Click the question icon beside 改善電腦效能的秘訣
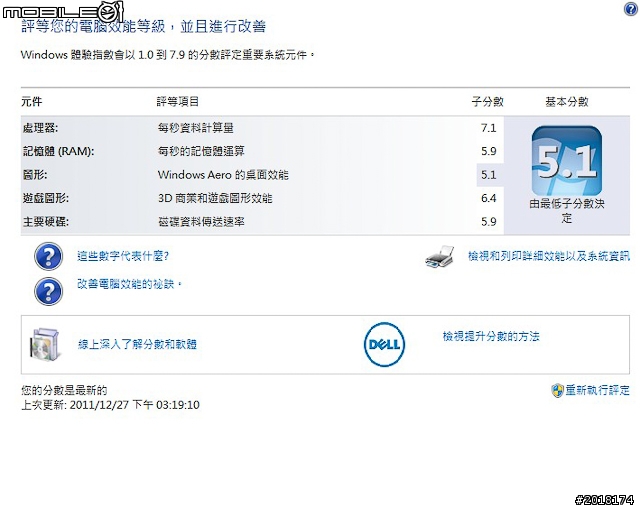The image size is (640, 508). [x=49, y=291]
